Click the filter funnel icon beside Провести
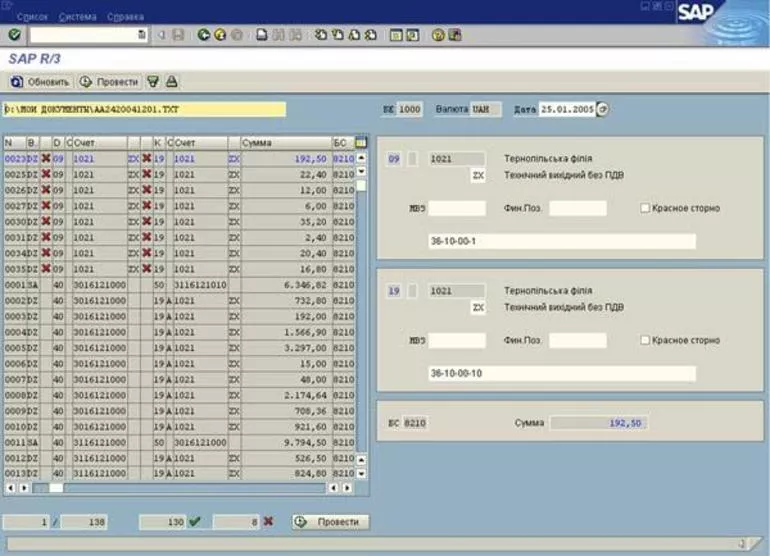Viewport: 770px width, 556px height. pos(153,82)
